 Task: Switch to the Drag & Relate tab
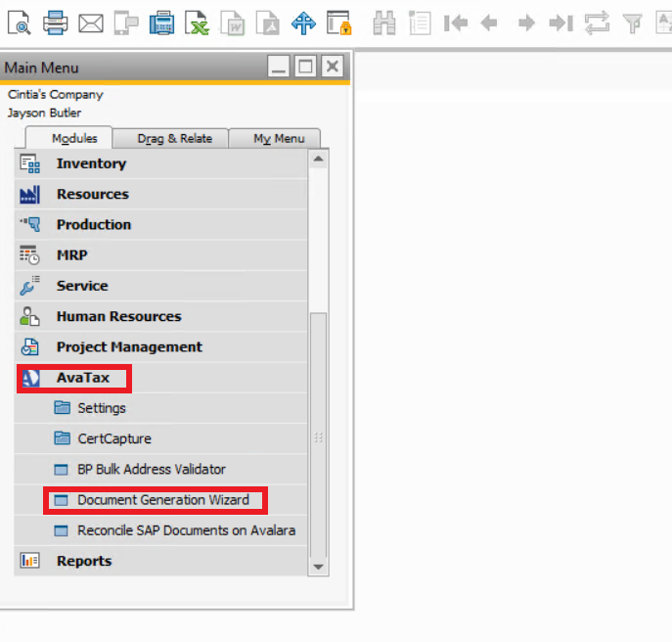pos(170,139)
